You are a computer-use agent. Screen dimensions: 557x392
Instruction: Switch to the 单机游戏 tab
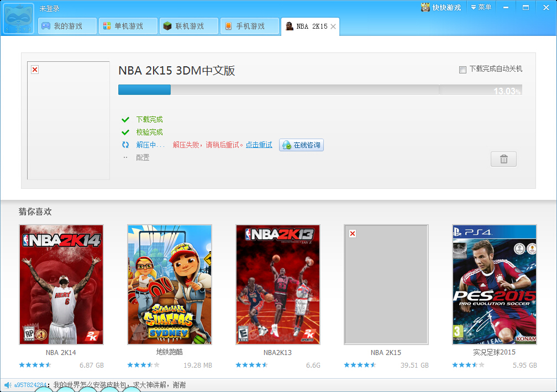coord(128,26)
